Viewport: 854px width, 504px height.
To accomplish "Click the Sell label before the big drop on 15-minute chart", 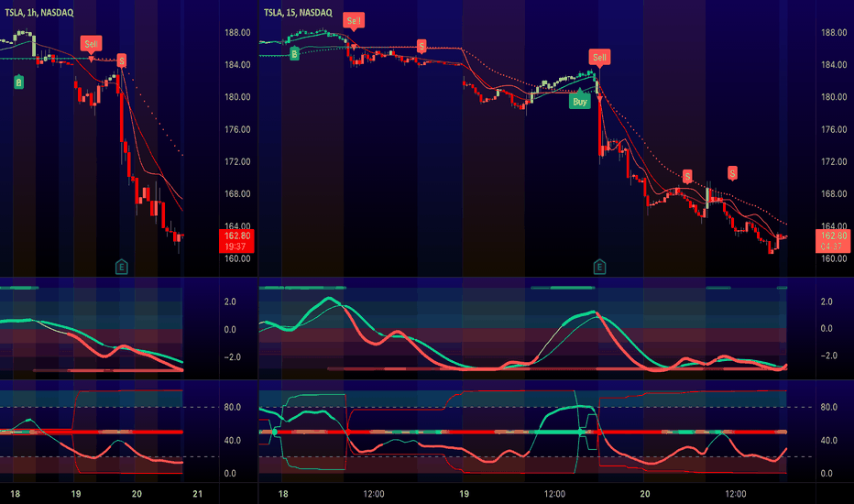I will [599, 57].
